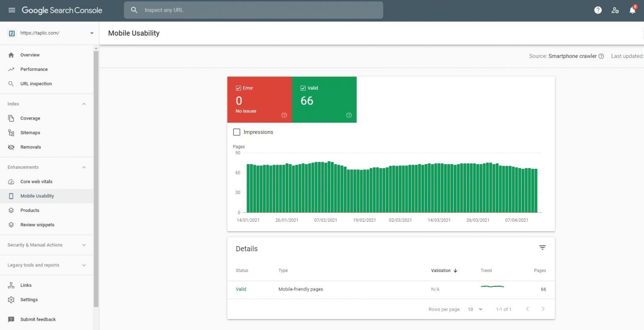Toggle the Valid checkbox in green panel
This screenshot has height=330, width=644.
point(303,88)
